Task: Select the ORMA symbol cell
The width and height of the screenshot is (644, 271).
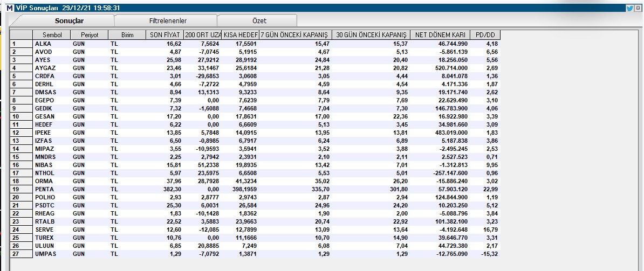Action: [51, 181]
